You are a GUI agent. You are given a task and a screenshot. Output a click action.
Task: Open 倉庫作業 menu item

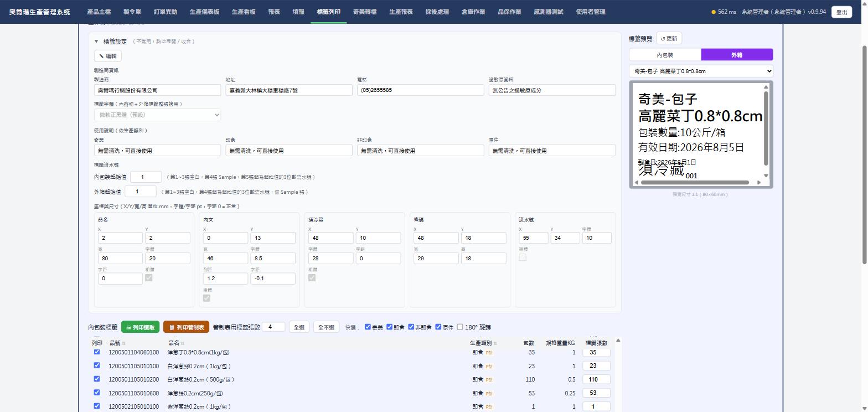tap(473, 12)
